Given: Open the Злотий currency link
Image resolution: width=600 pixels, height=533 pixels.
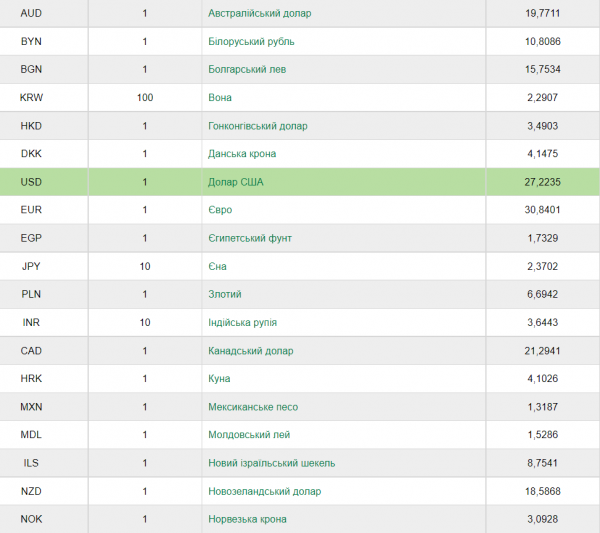Looking at the screenshot, I should click(225, 294).
